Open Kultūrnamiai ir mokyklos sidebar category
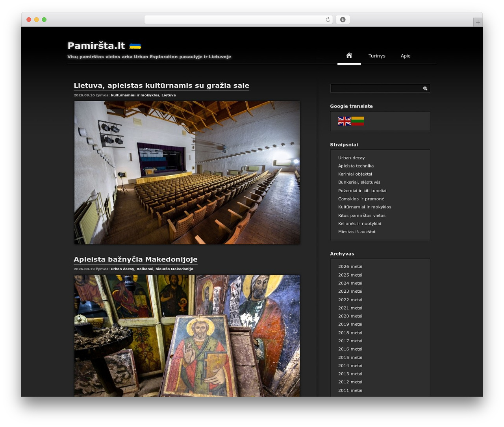This screenshot has width=504, height=427. point(365,207)
